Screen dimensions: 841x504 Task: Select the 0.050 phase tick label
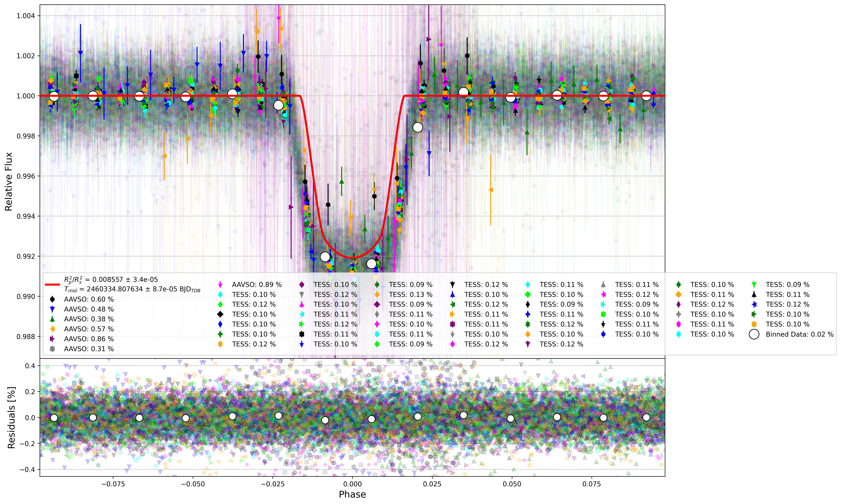pyautogui.click(x=512, y=484)
